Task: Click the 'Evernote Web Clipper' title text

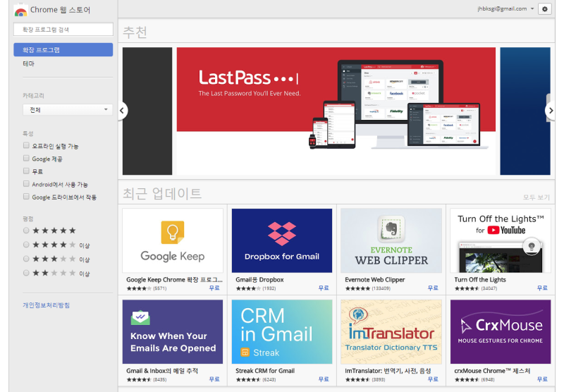Action: click(x=375, y=279)
